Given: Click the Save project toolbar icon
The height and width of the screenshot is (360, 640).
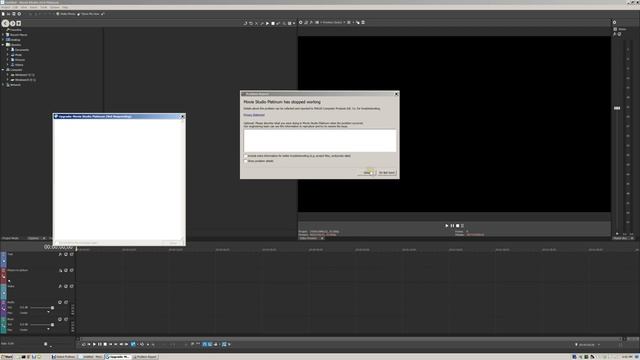Looking at the screenshot, I should (13, 14).
